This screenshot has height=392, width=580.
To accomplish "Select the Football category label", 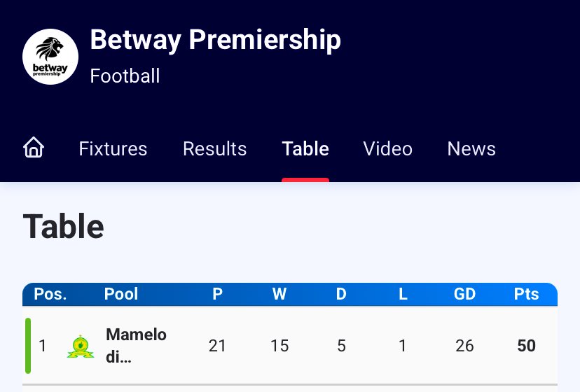I will pyautogui.click(x=125, y=76).
